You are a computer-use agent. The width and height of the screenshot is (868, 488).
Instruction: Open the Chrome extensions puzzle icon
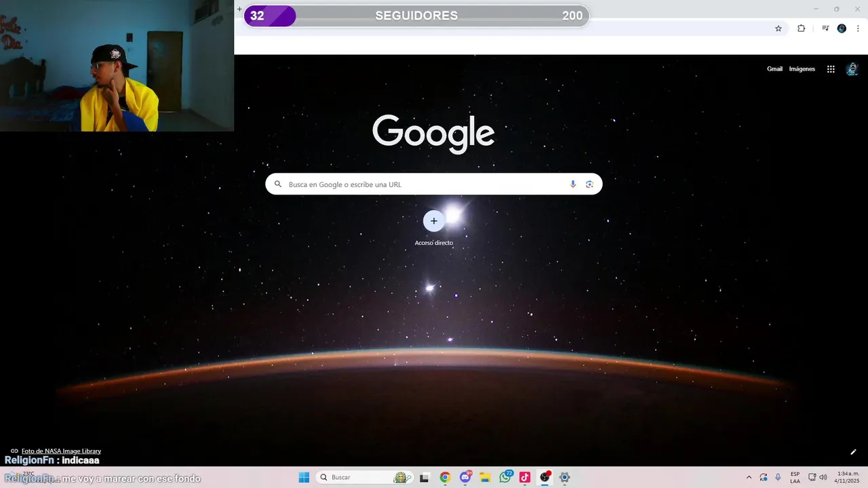801,28
